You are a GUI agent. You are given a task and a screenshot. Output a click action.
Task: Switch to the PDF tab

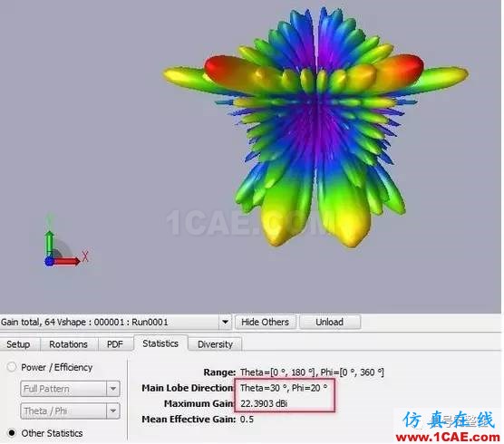pos(115,344)
